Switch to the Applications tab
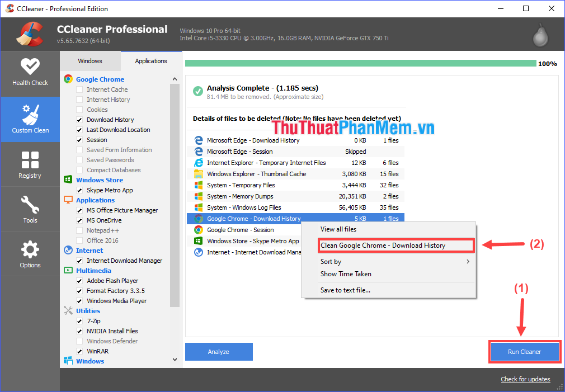This screenshot has width=565, height=392. pos(151,61)
